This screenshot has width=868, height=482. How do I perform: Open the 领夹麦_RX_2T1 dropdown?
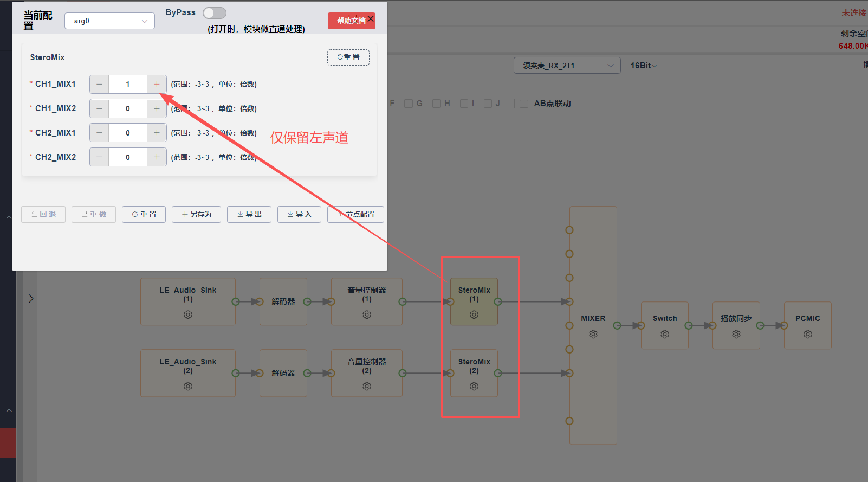point(567,66)
